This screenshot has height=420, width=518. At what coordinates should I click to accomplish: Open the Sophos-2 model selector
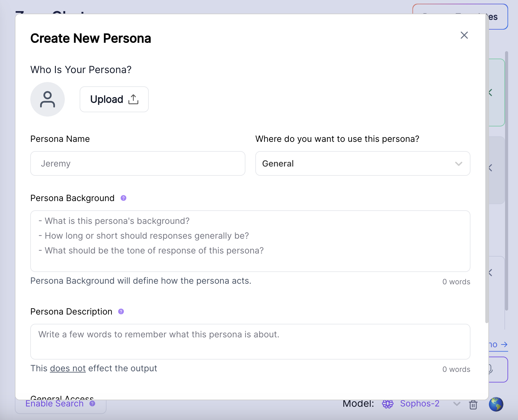(420, 404)
